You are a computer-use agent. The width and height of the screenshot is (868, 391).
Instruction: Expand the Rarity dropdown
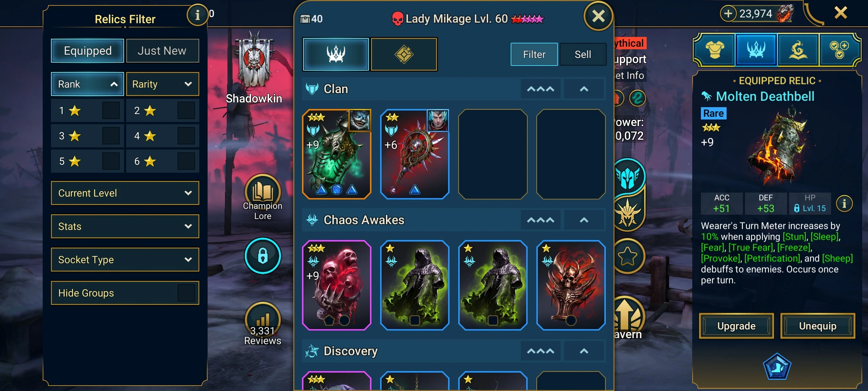tap(162, 84)
